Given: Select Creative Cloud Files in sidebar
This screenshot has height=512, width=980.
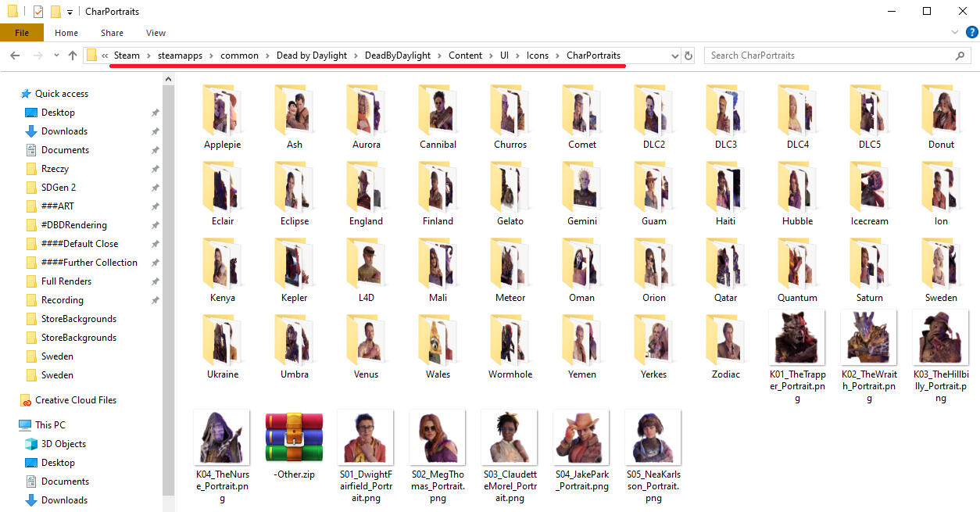Looking at the screenshot, I should click(x=75, y=400).
